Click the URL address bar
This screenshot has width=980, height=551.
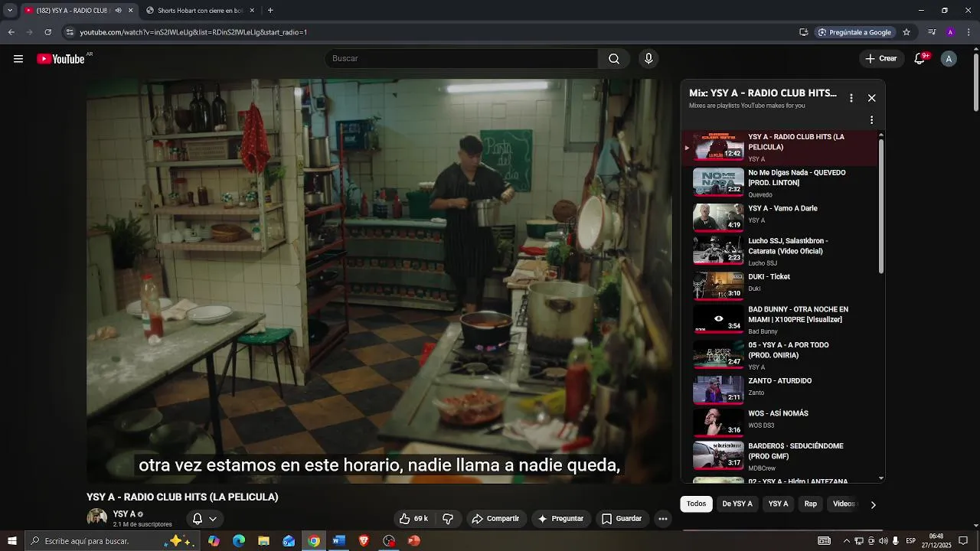pos(429,32)
